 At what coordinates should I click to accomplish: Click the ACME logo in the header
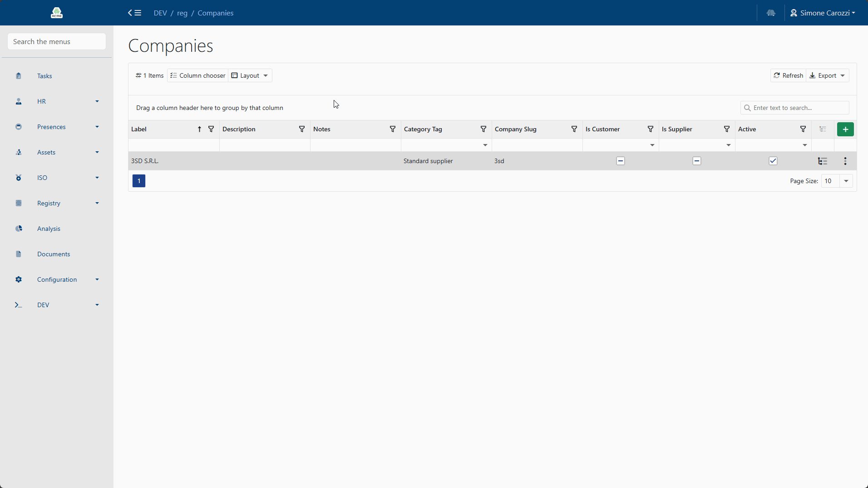57,13
